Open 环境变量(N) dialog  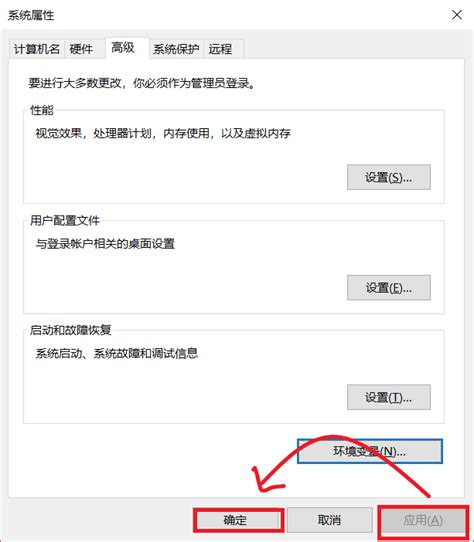tap(370, 451)
